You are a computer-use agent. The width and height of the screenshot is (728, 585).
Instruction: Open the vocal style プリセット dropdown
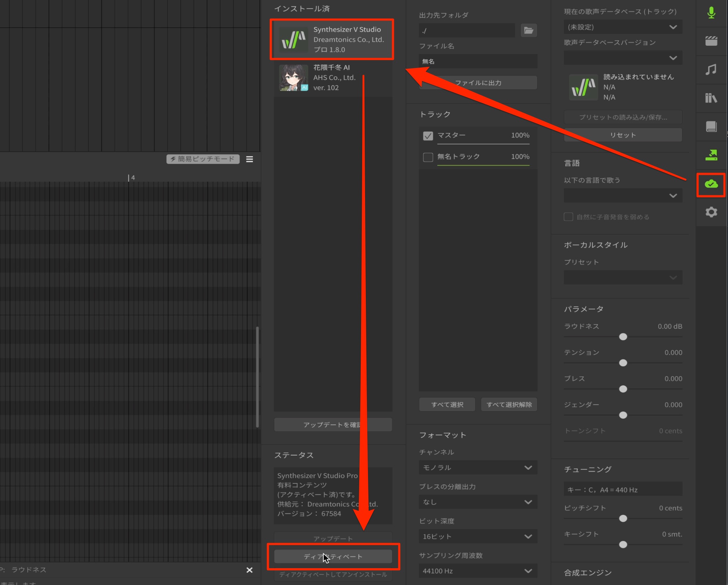tap(623, 278)
